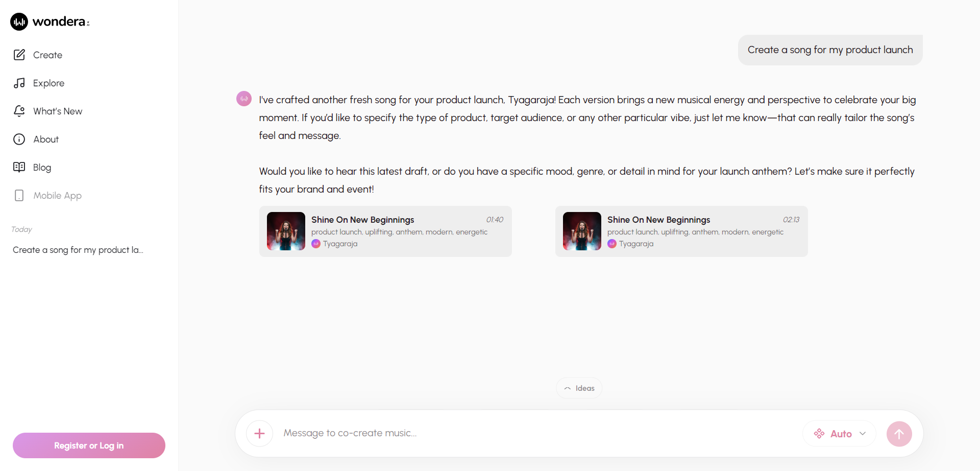This screenshot has width=980, height=471.
Task: Click the Create pencil icon in sidebar
Action: tap(19, 55)
